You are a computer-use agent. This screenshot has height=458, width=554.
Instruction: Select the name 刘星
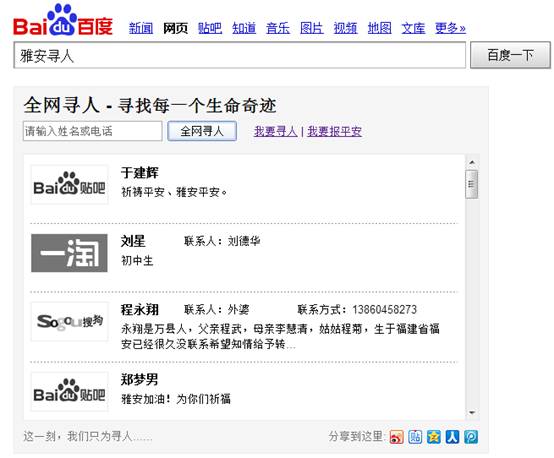coord(133,241)
